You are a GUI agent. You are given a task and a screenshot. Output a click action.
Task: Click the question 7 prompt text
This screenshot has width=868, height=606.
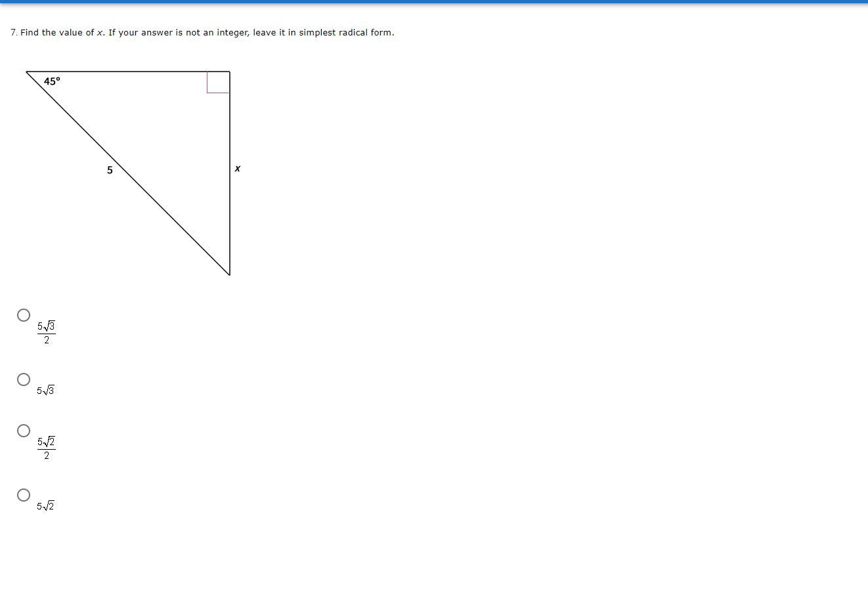coord(202,32)
